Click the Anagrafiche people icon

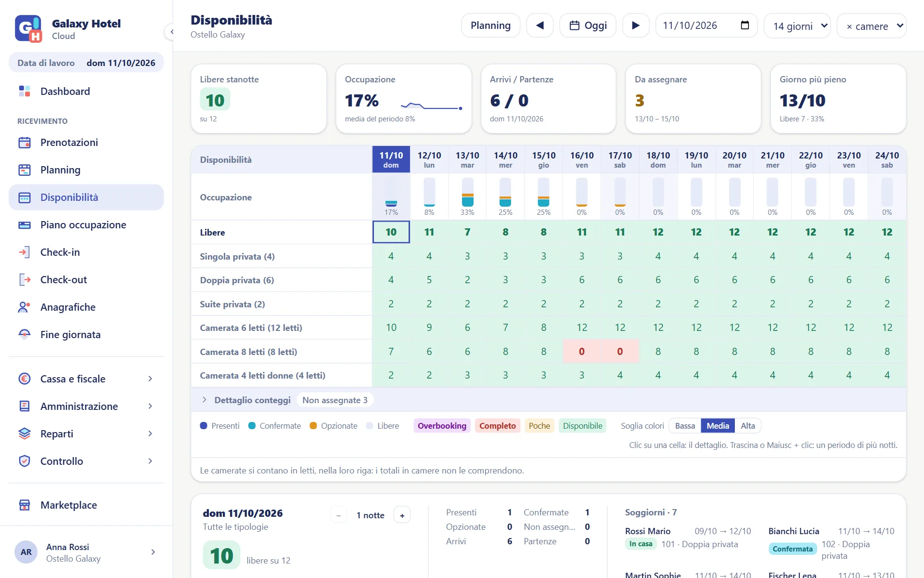click(x=25, y=307)
